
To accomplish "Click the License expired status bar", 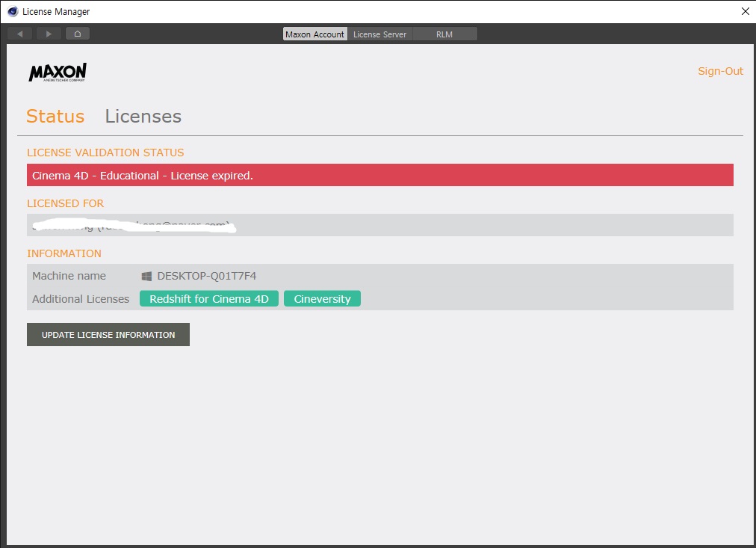I will 380,175.
